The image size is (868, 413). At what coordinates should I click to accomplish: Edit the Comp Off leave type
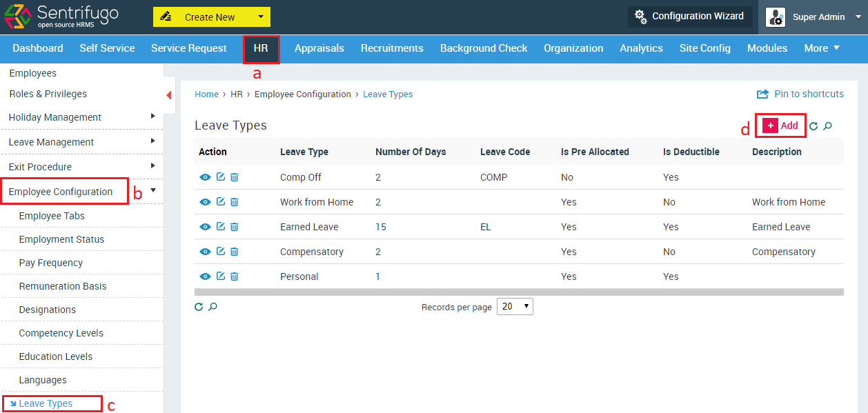221,177
